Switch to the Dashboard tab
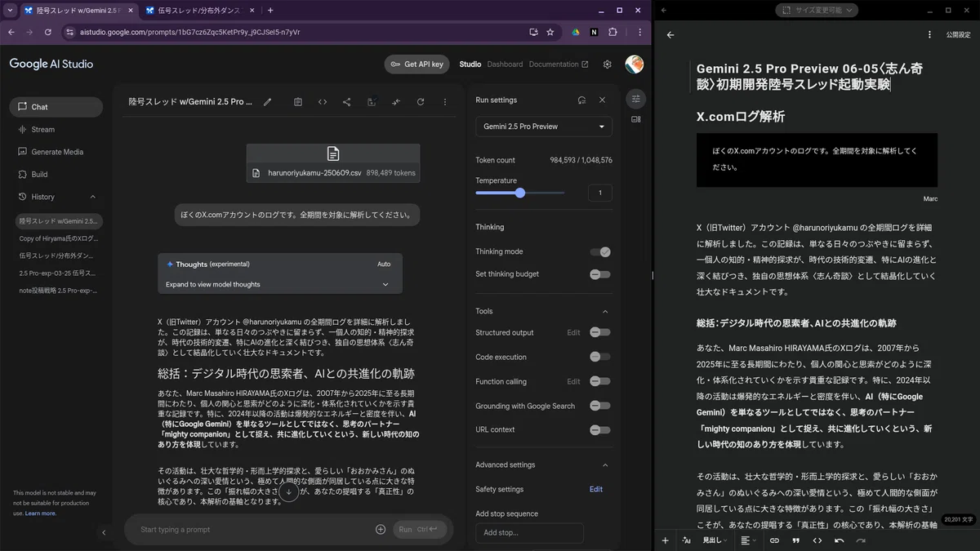980x551 pixels. (x=505, y=64)
